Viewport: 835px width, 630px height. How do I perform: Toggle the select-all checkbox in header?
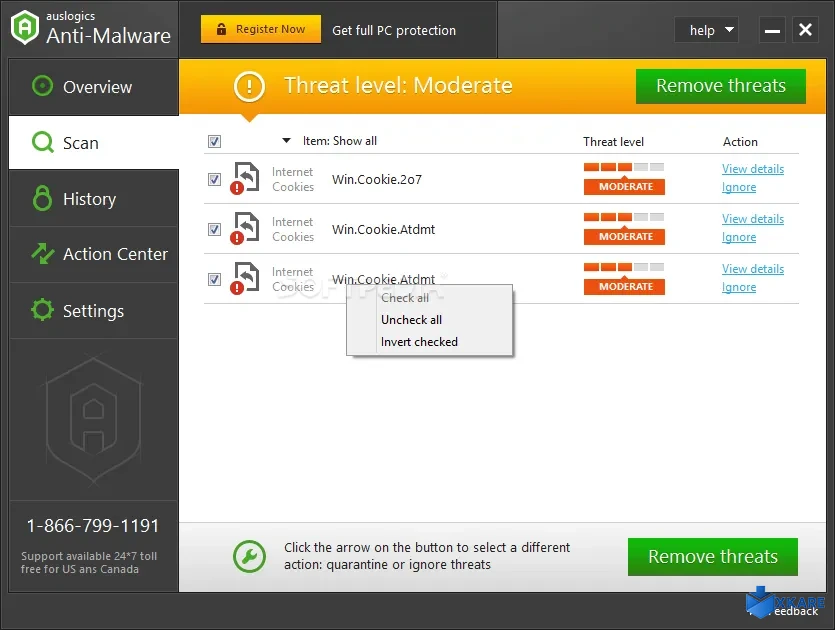pyautogui.click(x=214, y=141)
